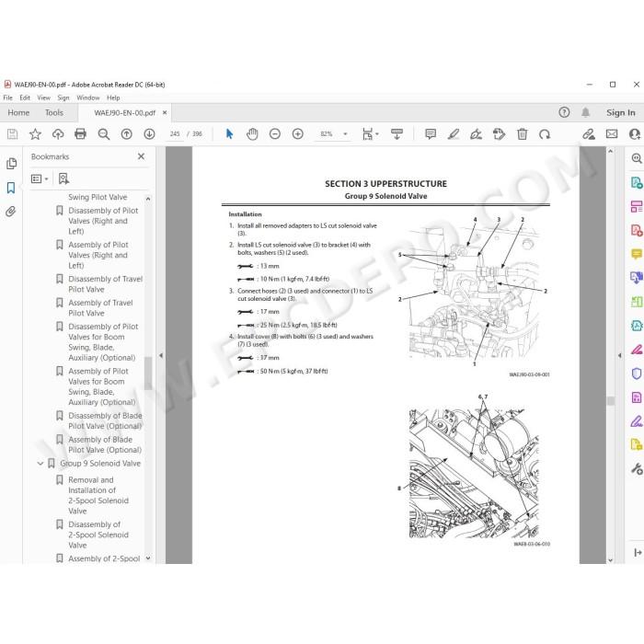Toggle the Bookmarks panel icon
The image size is (644, 644).
pyautogui.click(x=11, y=188)
